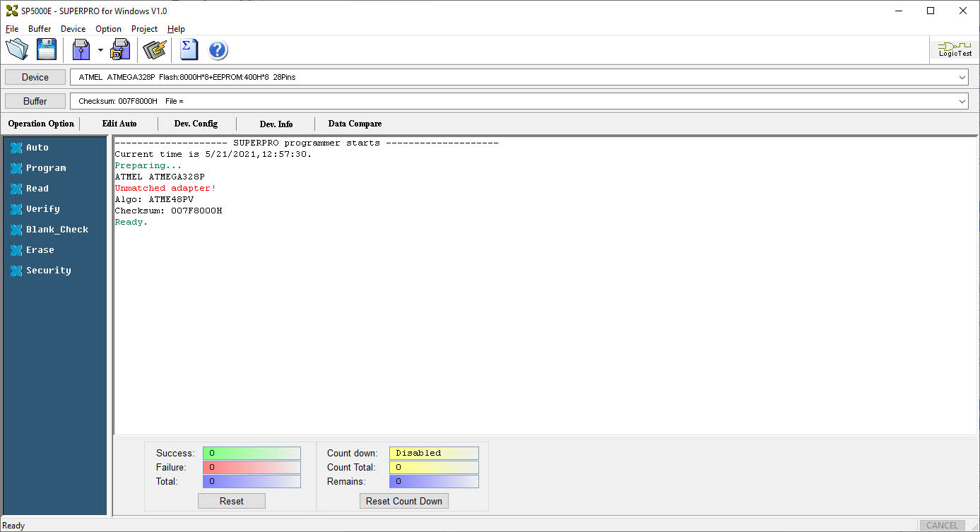The image size is (980, 532).
Task: Run the Blank_Check operation
Action: pyautogui.click(x=57, y=230)
